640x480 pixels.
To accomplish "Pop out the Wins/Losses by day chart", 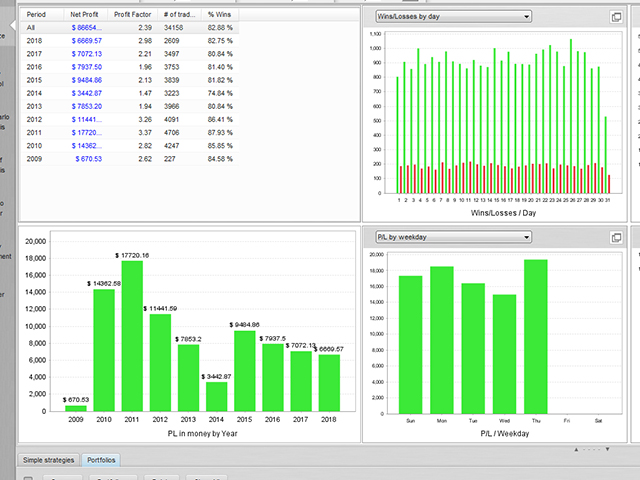I will point(616,17).
